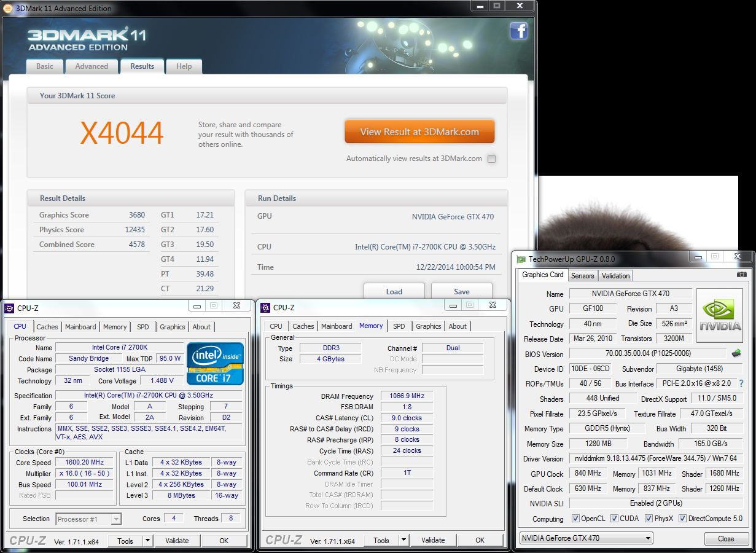756x553 pixels.
Task: Select the Results tab in 3DMark
Action: coord(142,66)
